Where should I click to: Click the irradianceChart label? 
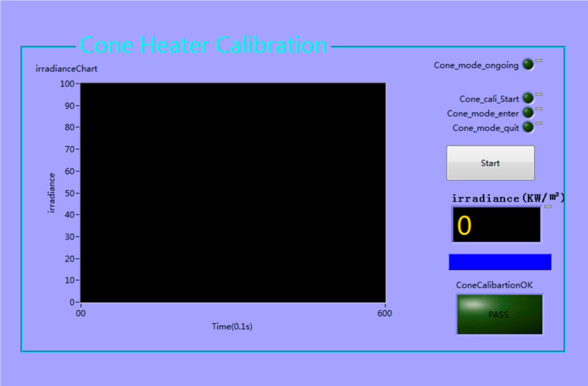click(x=67, y=69)
